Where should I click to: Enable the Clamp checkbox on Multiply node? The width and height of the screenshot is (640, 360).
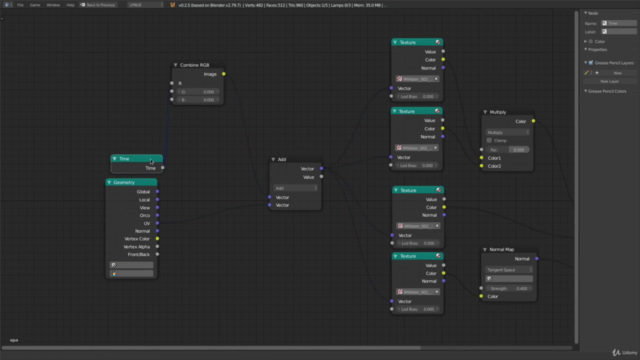489,140
